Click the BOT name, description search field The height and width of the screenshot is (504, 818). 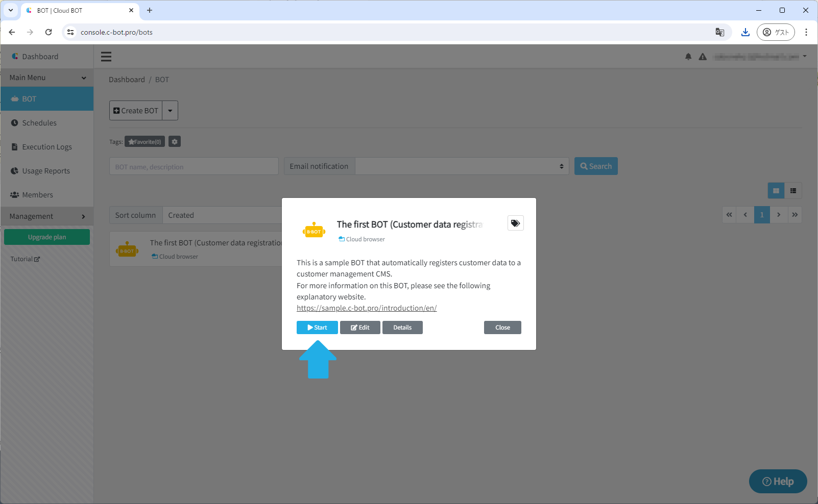[x=194, y=166]
